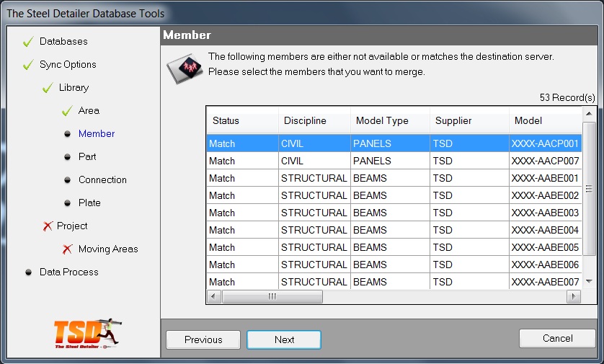The height and width of the screenshot is (364, 604).
Task: Click the STRUCTURAL cell in the XXXX-AABE001 row
Action: click(314, 178)
